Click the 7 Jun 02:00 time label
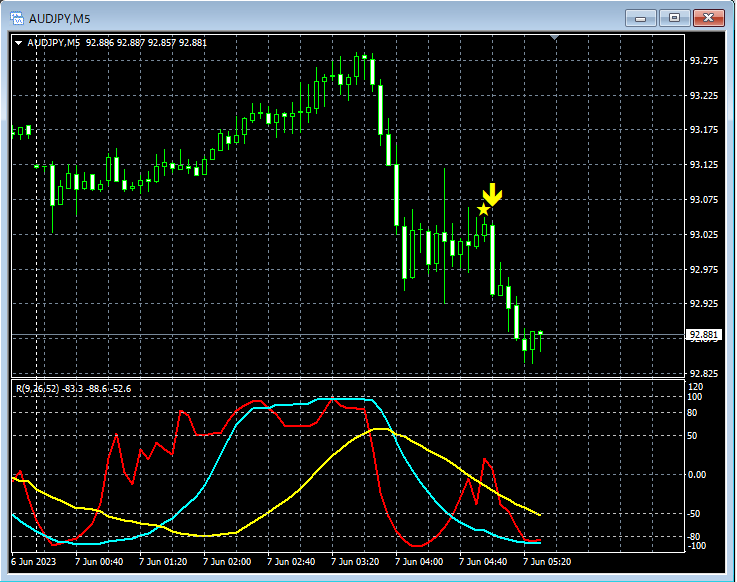This screenshot has width=737, height=582. 227,562
